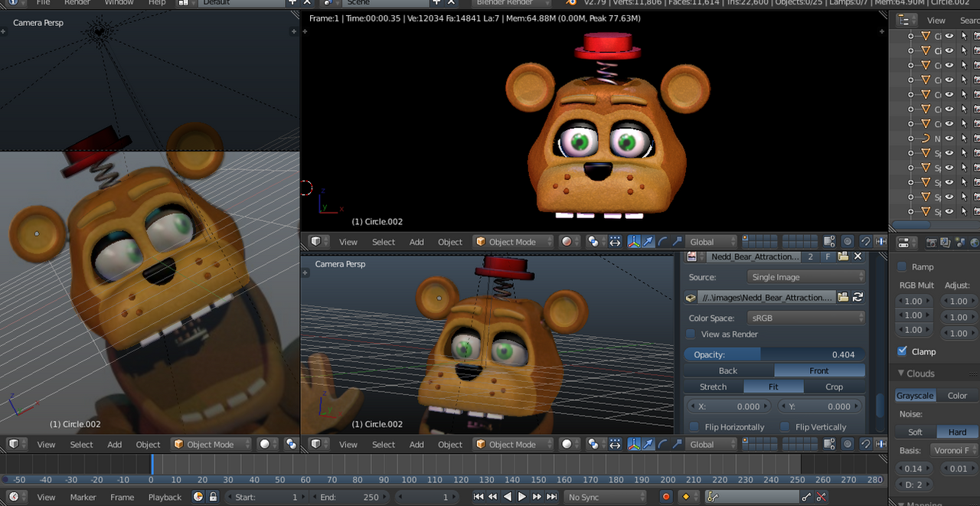Screen dimensions: 980x506
Task: Select rotate manipulator in upper rendered viewport header
Action: (x=662, y=242)
